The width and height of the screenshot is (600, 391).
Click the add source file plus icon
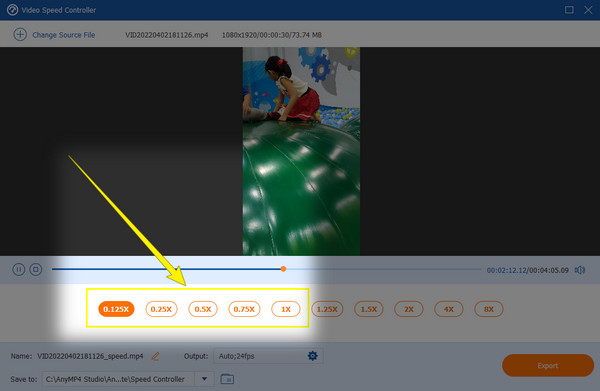(20, 34)
